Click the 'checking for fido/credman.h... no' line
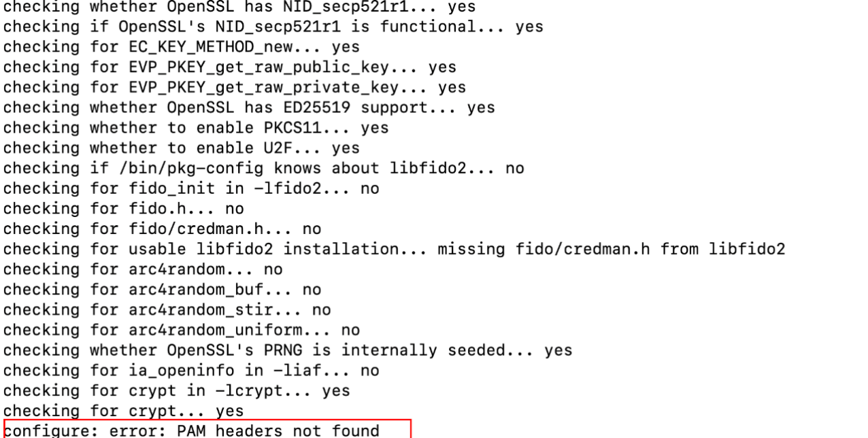Screen dimensions: 868x438 162,229
